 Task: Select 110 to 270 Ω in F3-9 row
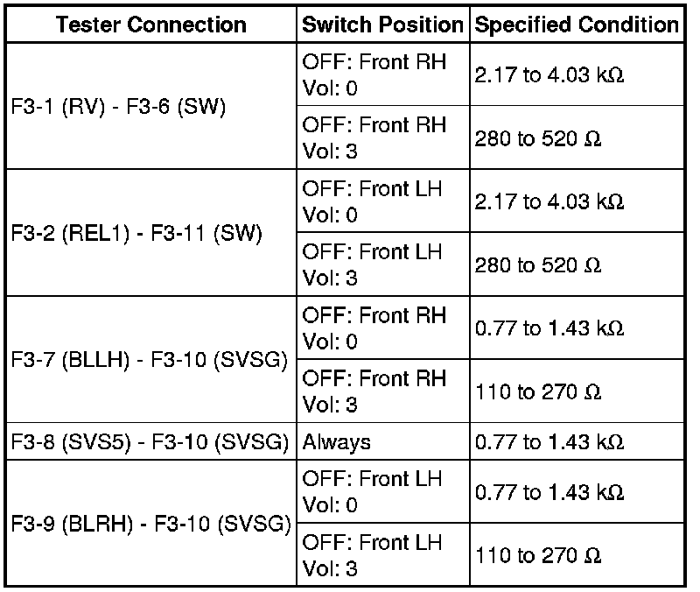pyautogui.click(x=537, y=556)
